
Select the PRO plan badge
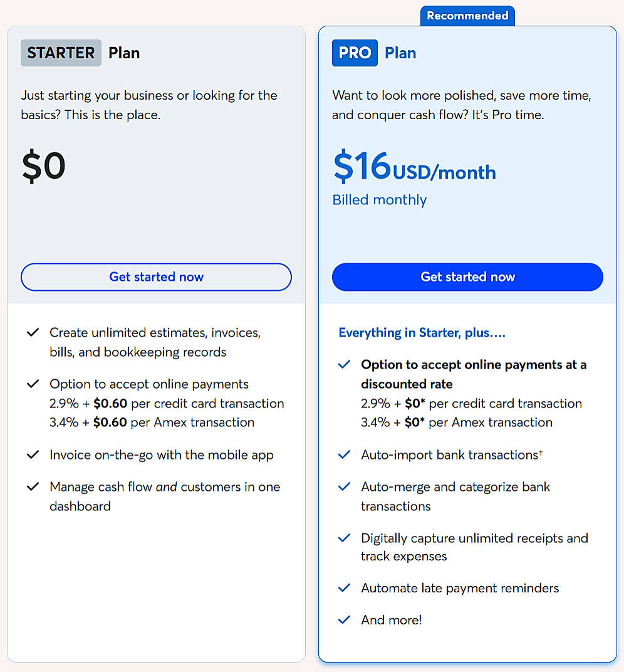pyautogui.click(x=355, y=53)
